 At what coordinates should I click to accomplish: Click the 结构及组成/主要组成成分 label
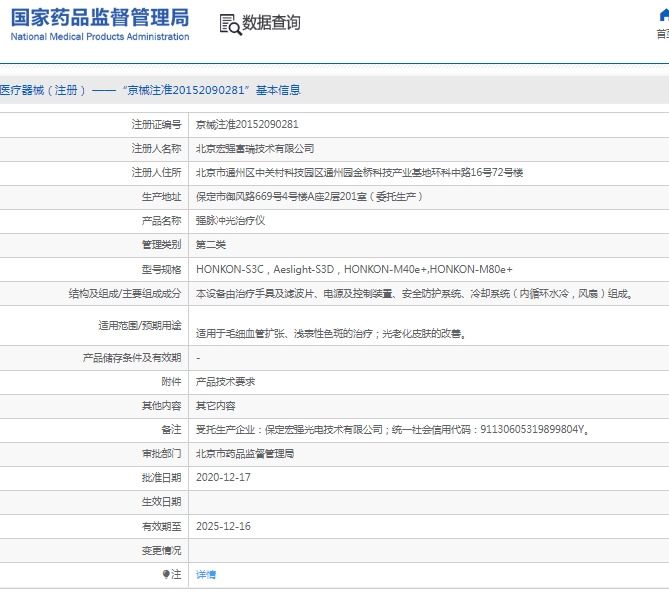coord(125,293)
